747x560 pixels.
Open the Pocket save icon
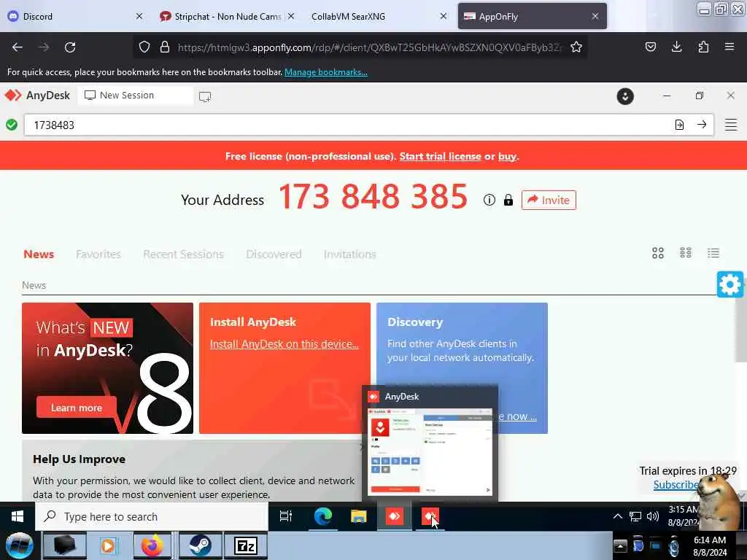[x=651, y=47]
